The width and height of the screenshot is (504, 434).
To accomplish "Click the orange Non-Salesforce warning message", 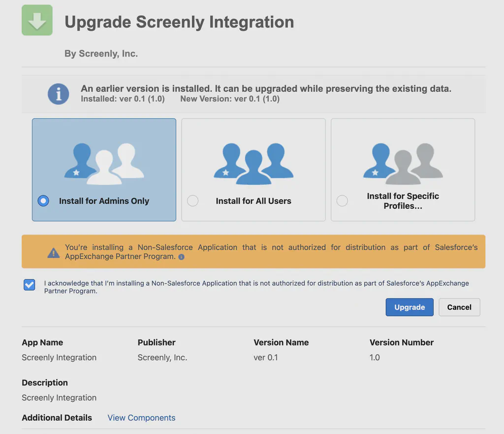I will coord(271,251).
